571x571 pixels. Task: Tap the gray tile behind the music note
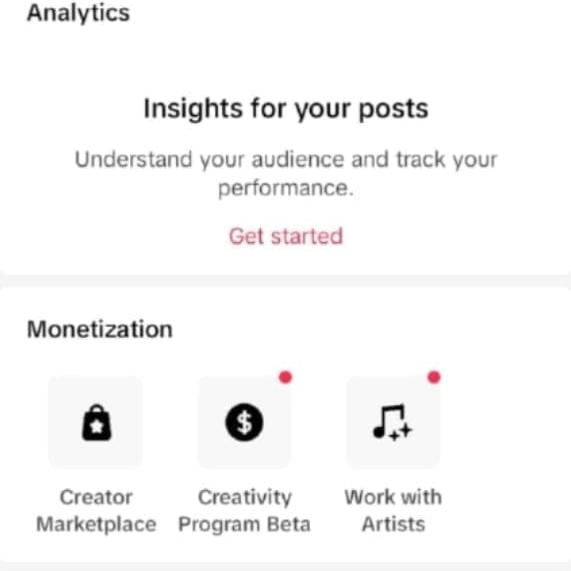pos(393,422)
